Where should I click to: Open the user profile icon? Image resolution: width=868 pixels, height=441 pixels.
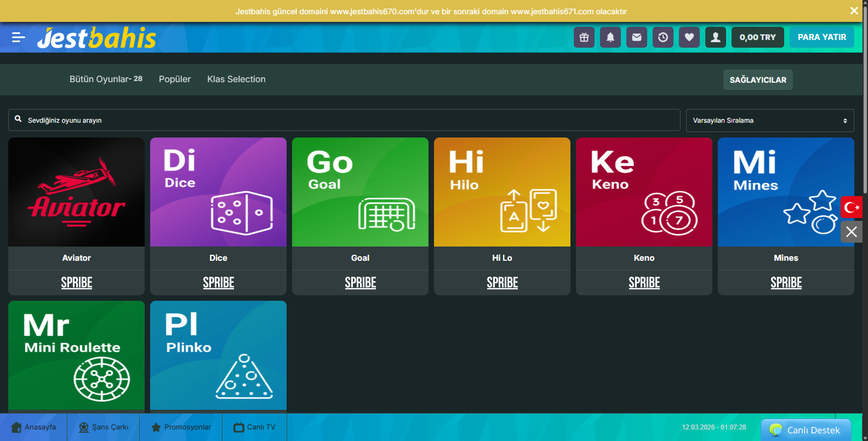click(x=716, y=37)
